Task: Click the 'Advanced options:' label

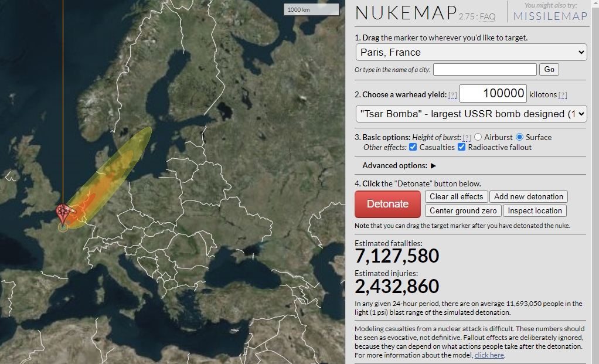Action: 394,166
